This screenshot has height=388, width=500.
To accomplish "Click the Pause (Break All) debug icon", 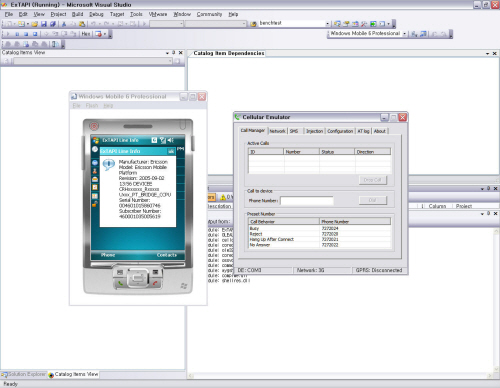I will [17, 34].
